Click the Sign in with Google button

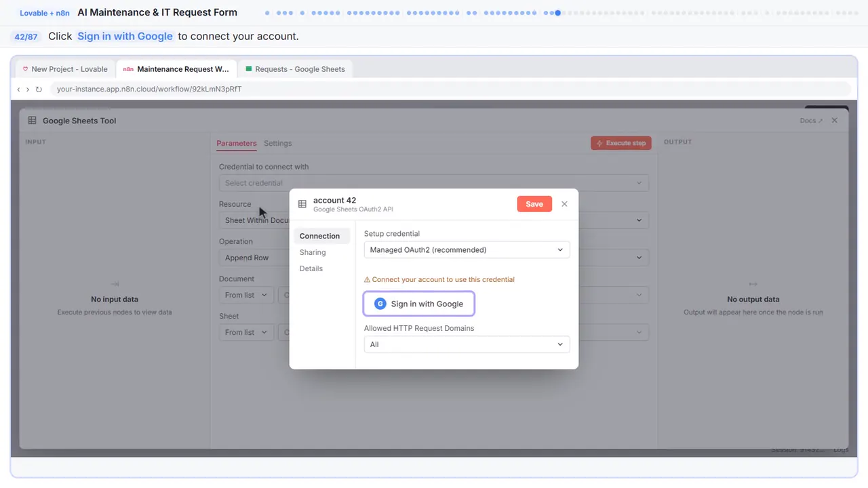(x=418, y=304)
